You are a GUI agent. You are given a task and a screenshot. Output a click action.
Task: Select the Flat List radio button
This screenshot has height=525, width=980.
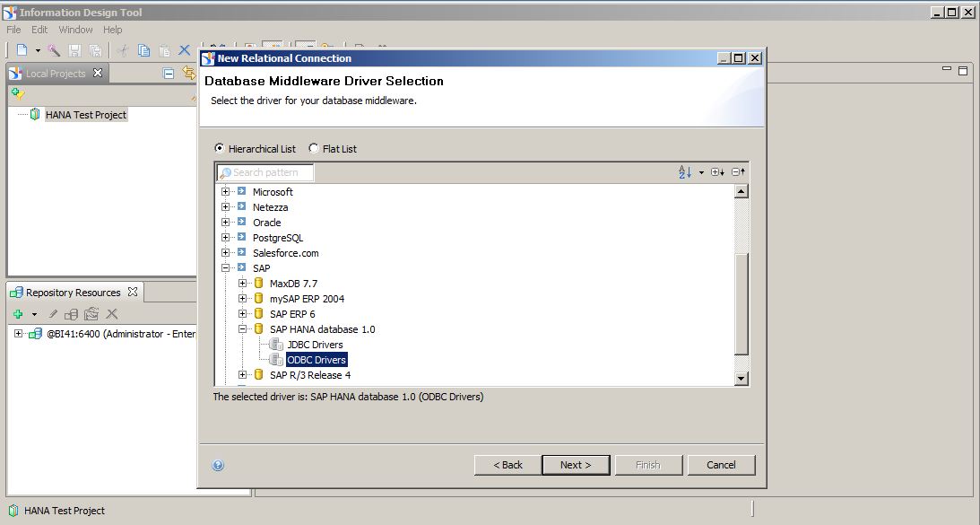point(314,149)
